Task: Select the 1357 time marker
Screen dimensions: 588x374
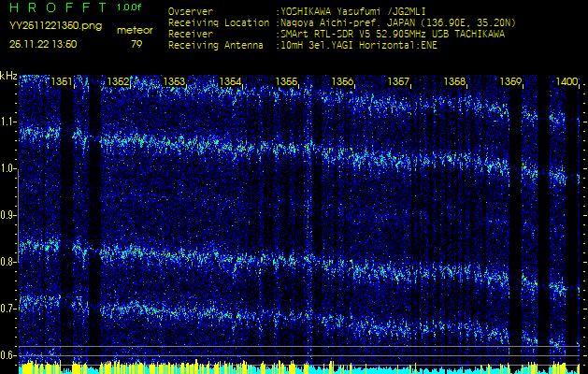Action: 399,82
